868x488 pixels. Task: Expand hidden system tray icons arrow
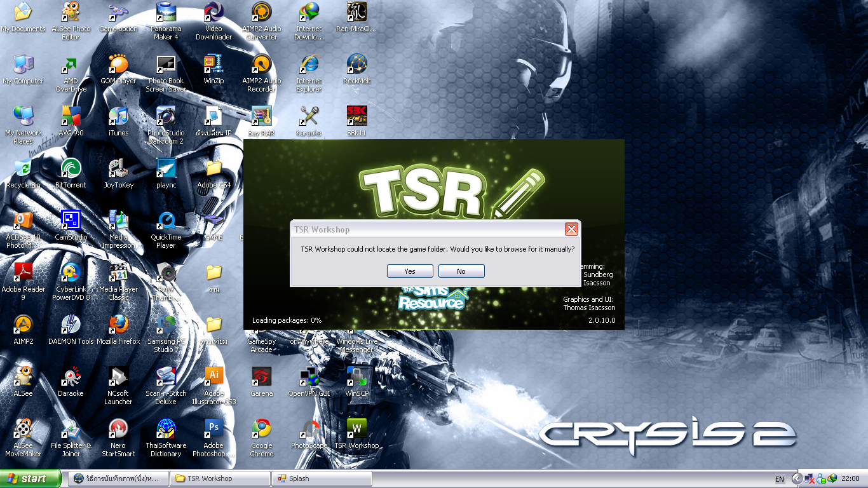pos(797,478)
